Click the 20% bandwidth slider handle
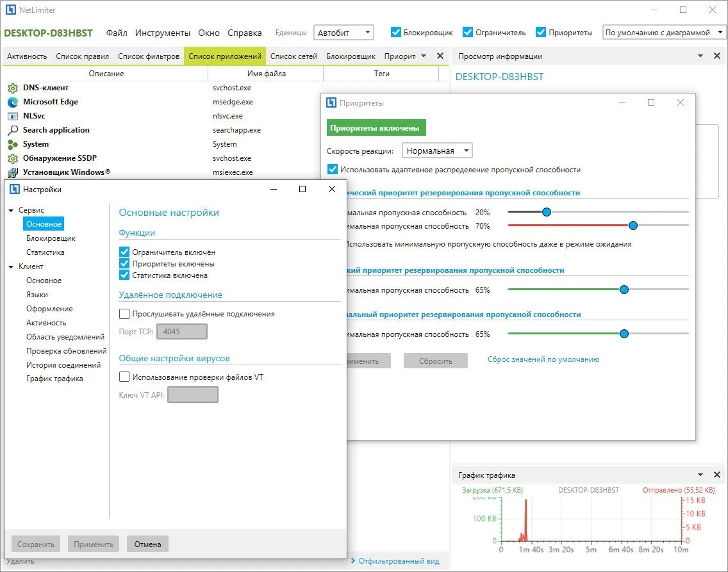The height and width of the screenshot is (572, 728). 547,212
